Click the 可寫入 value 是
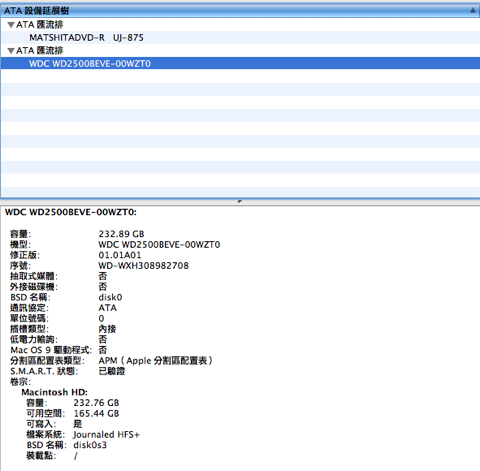480x471 pixels. [78, 424]
